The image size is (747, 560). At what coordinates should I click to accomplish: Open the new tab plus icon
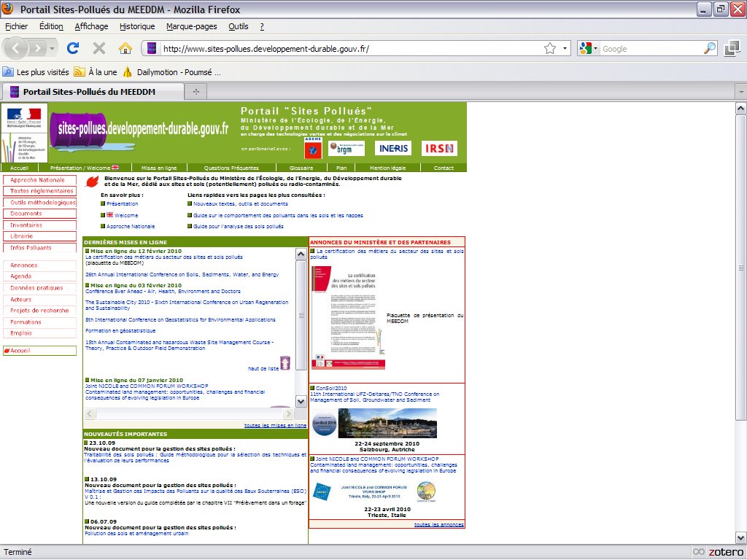(x=196, y=92)
